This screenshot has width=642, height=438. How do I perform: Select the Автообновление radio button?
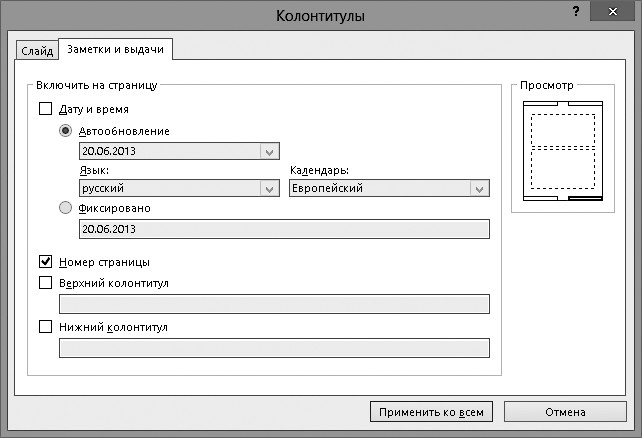coord(66,131)
